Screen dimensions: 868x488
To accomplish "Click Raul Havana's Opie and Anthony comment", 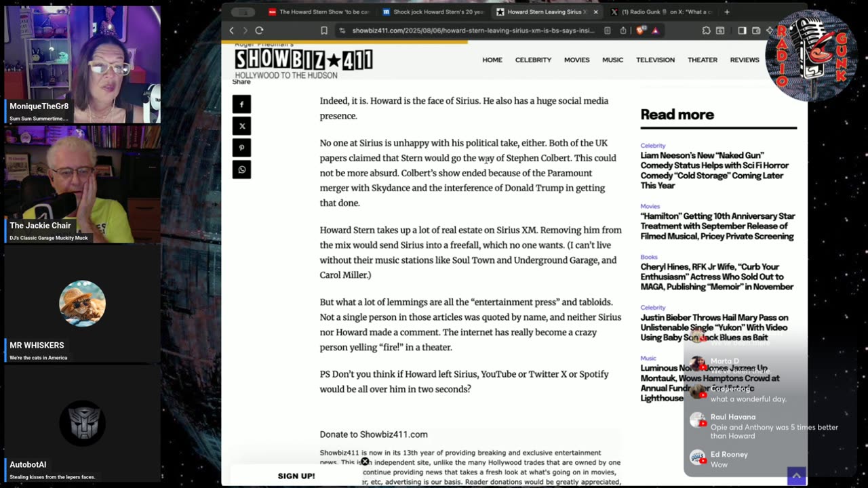I will pos(774,432).
